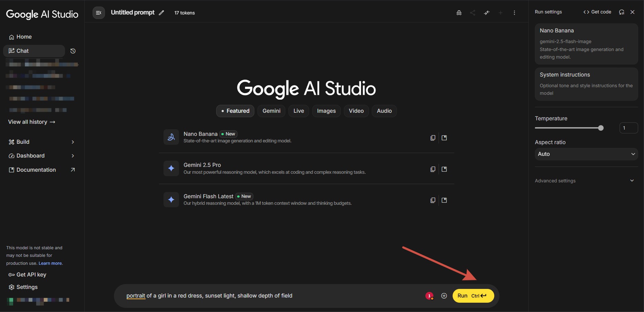Select the Gemini 2.5 Pro model row title
The width and height of the screenshot is (644, 312).
202,165
